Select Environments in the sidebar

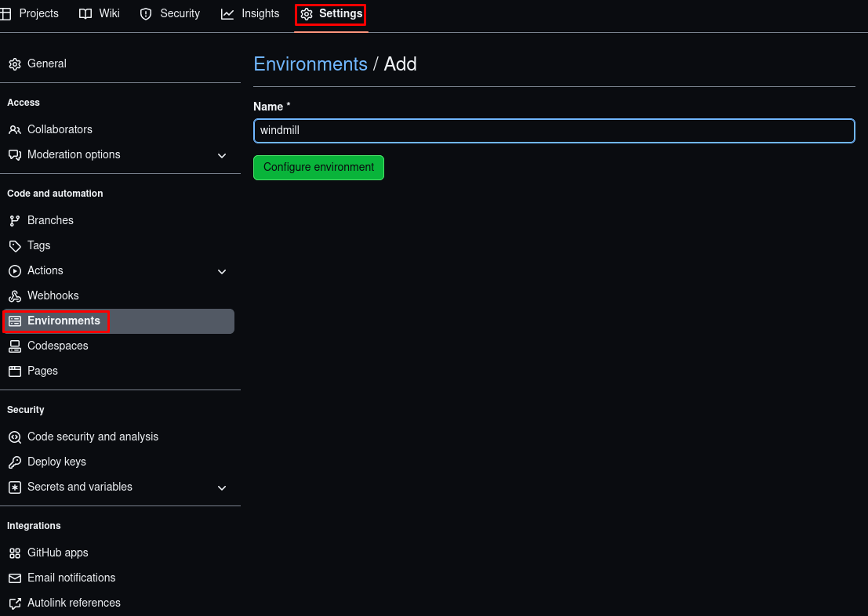118,321
